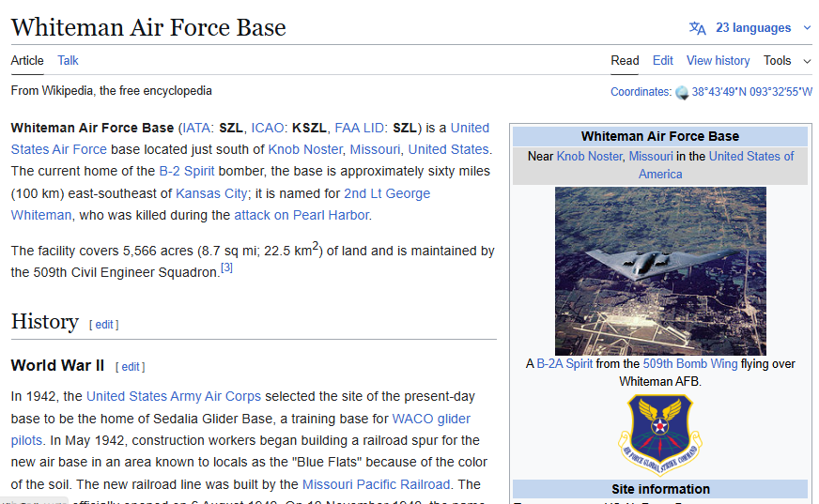Click the Whiteman Air Force Base page title
The width and height of the screenshot is (819, 504).
[x=148, y=27]
